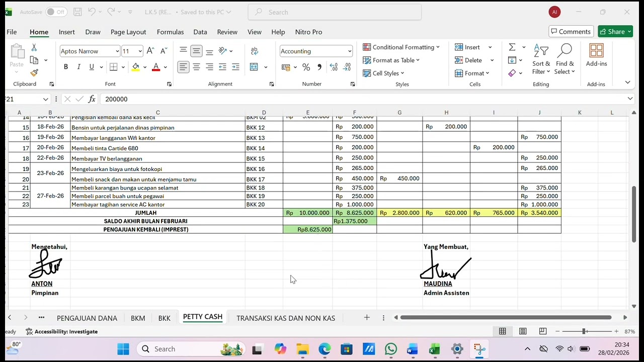Click the red Font Color button

(x=156, y=67)
